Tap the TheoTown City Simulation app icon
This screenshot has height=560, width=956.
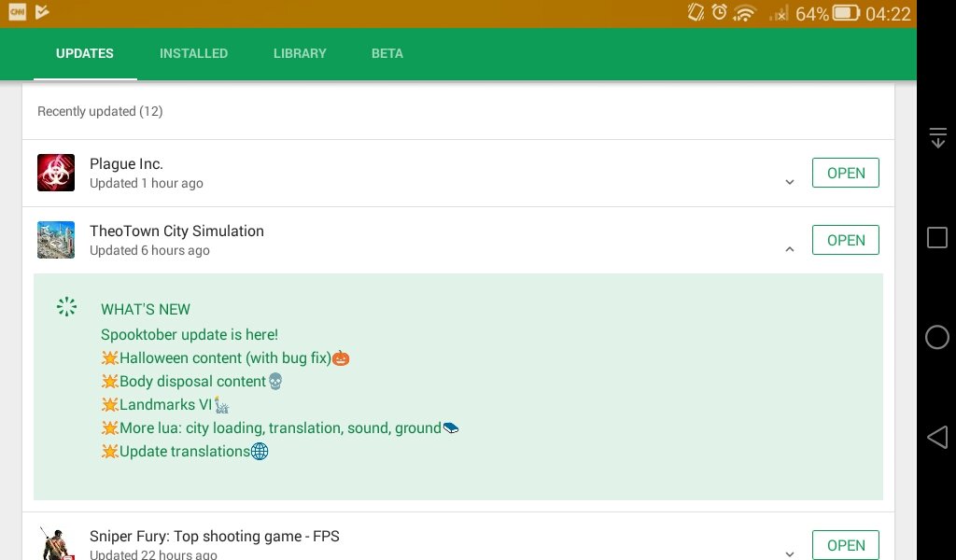tap(56, 240)
